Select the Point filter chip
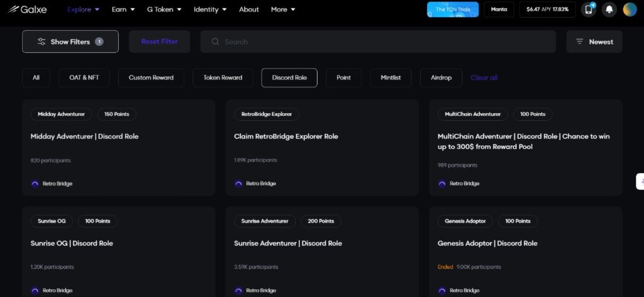This screenshot has height=297, width=644. coord(344,77)
